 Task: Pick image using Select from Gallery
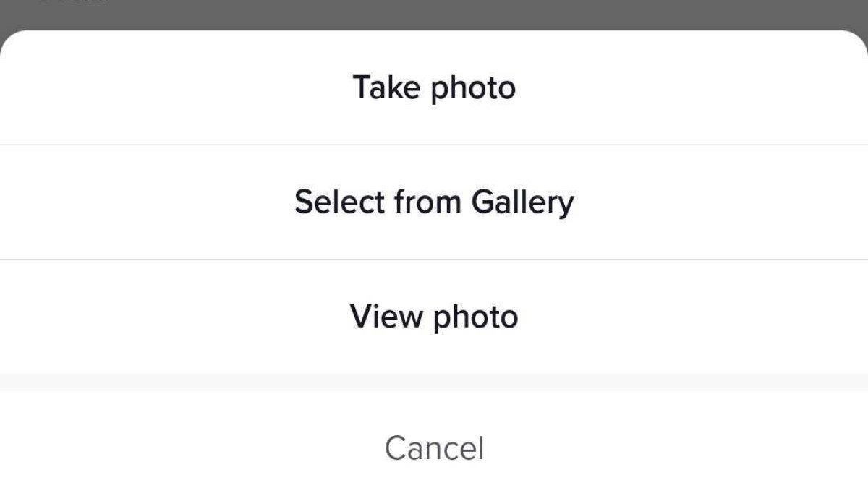coord(434,202)
